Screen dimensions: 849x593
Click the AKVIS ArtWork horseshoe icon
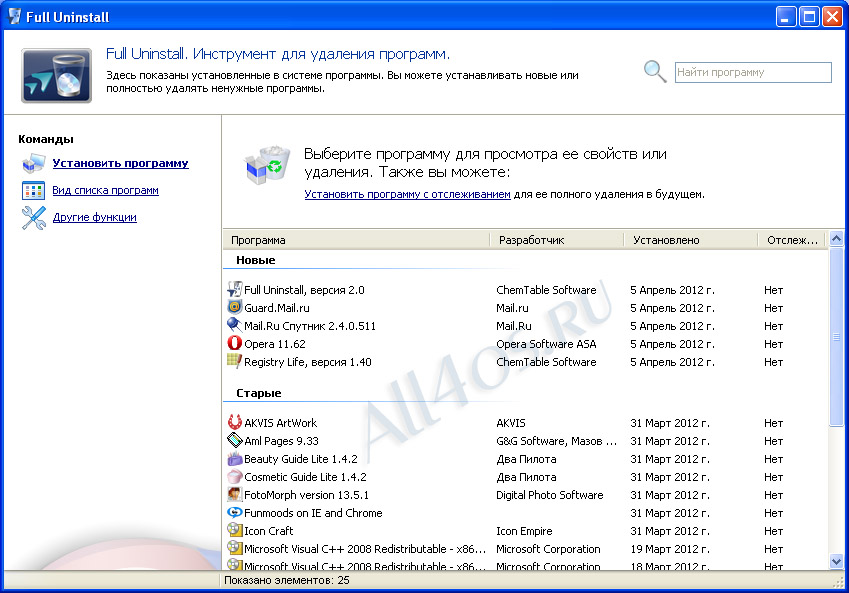pos(234,422)
